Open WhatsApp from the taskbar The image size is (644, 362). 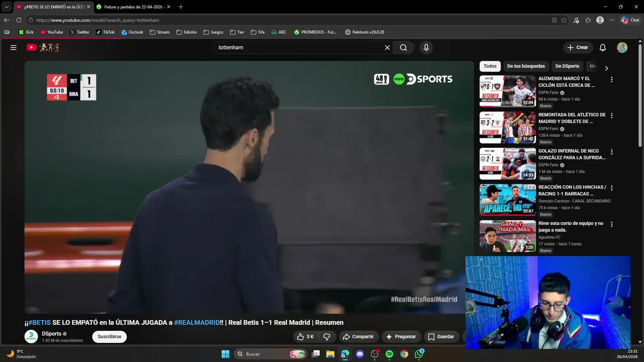(x=419, y=354)
